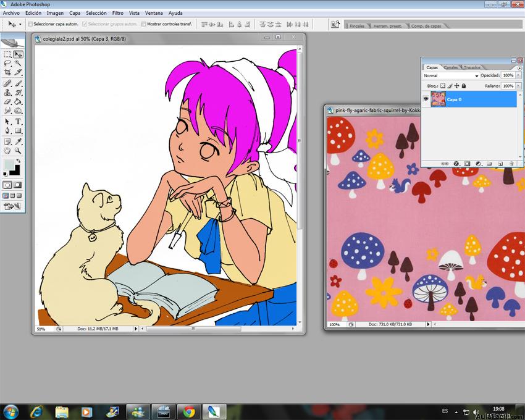Click the Windows Start button

pyautogui.click(x=10, y=411)
